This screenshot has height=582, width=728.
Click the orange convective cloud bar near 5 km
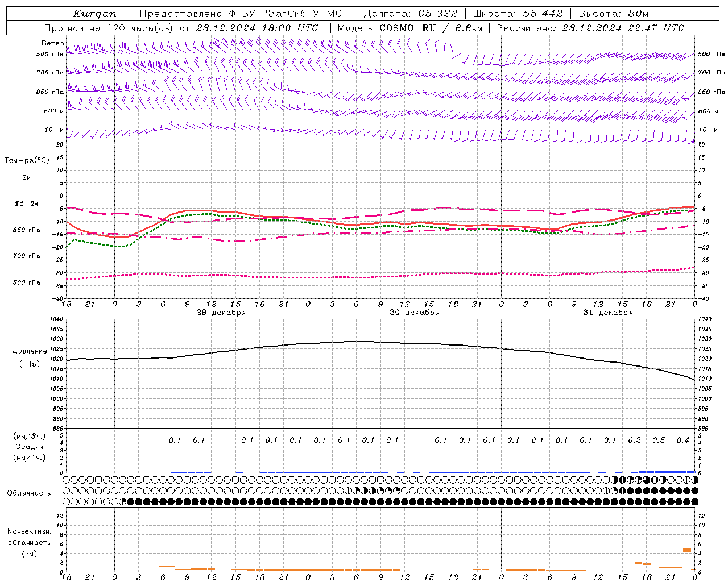(687, 550)
